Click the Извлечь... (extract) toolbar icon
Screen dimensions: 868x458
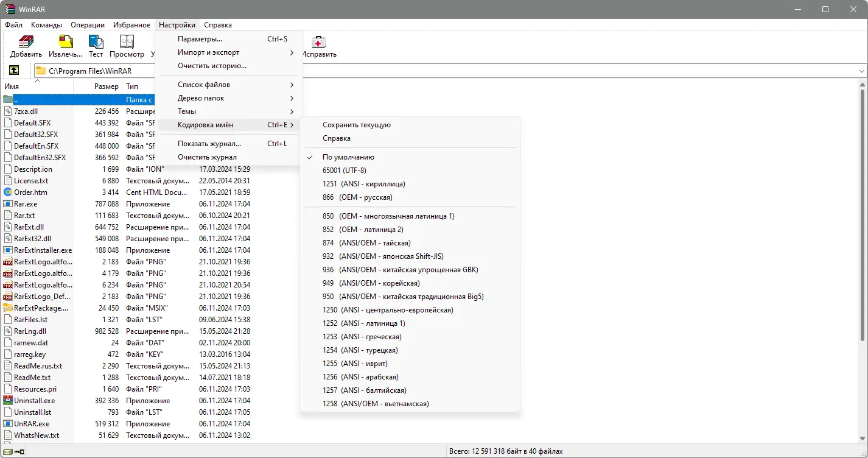65,42
